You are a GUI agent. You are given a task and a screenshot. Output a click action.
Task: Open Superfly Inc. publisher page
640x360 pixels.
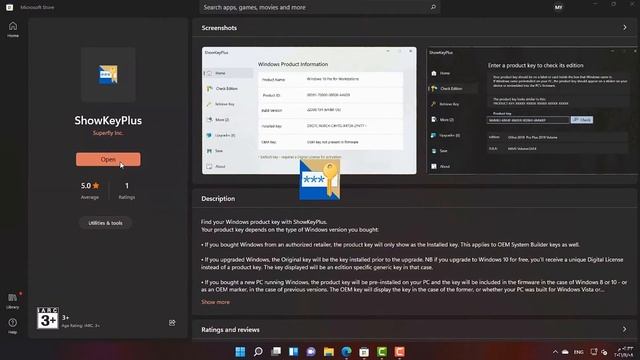point(108,133)
